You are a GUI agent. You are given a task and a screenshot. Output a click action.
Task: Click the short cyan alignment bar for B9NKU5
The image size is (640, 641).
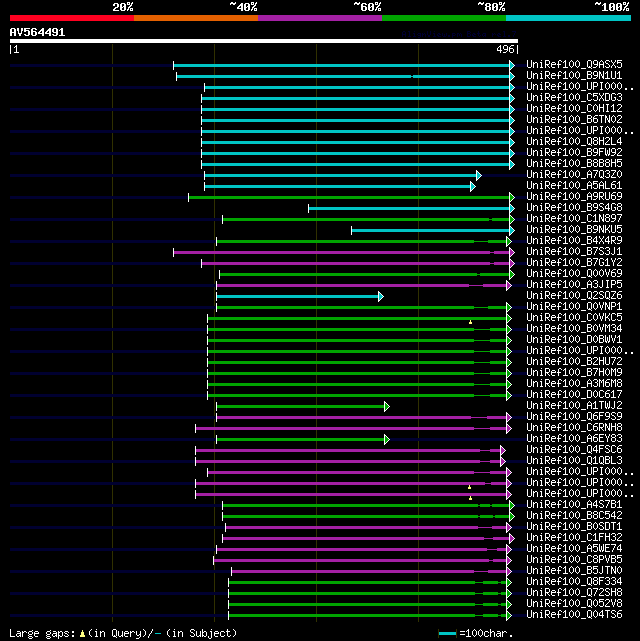coord(430,231)
